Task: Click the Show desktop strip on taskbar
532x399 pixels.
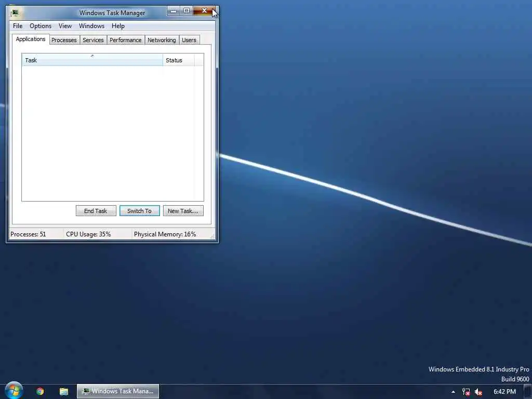Action: 528,392
